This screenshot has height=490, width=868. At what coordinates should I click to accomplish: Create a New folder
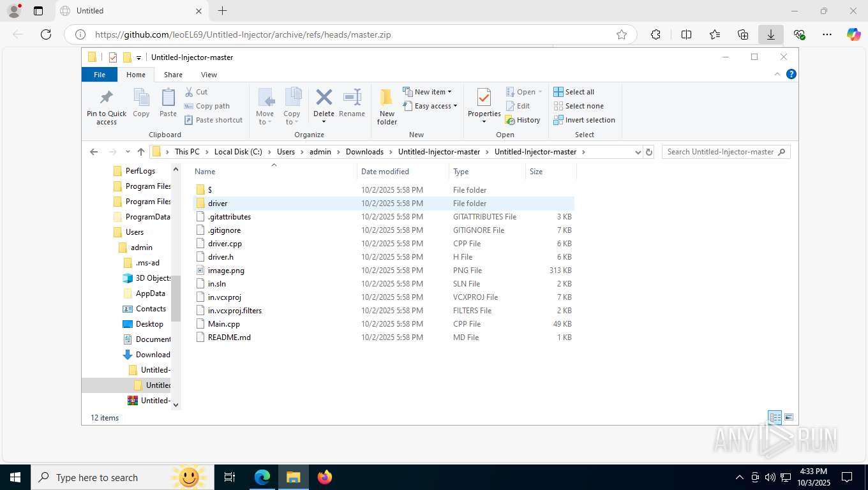click(x=387, y=107)
